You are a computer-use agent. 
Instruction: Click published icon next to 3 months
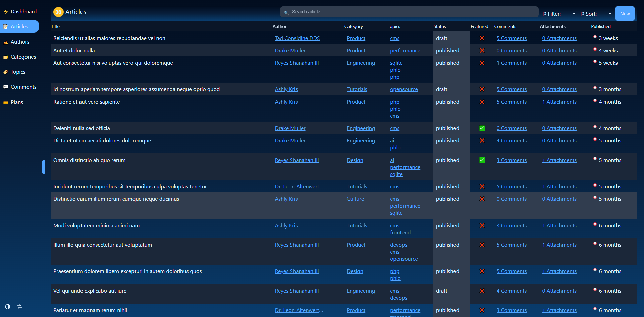pos(595,88)
